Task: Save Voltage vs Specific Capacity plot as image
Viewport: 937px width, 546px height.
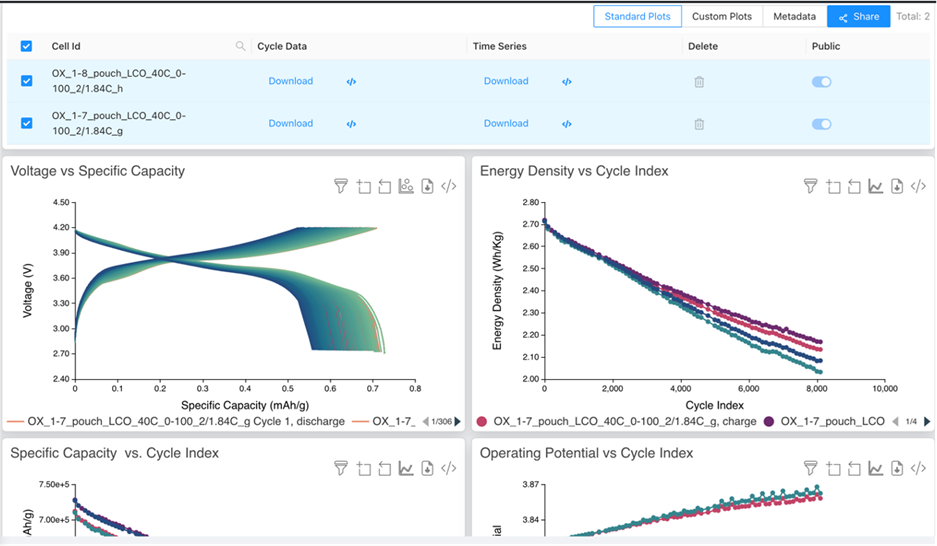Action: point(427,186)
